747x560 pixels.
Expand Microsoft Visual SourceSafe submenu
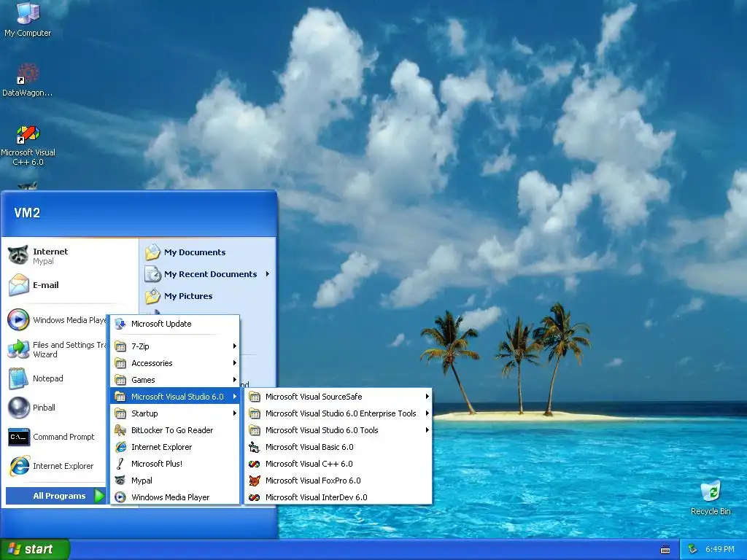[x=338, y=397]
